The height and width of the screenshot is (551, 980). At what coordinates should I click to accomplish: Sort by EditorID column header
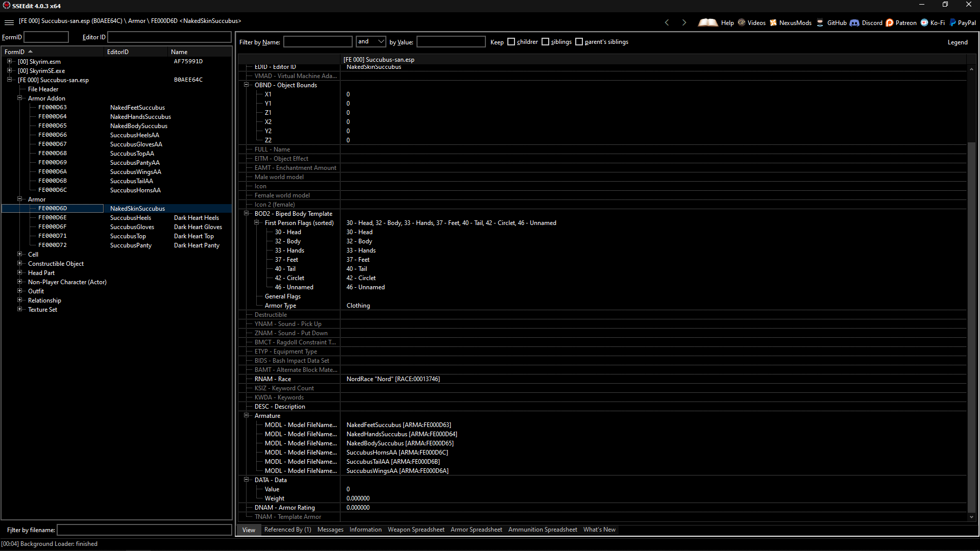[136, 52]
